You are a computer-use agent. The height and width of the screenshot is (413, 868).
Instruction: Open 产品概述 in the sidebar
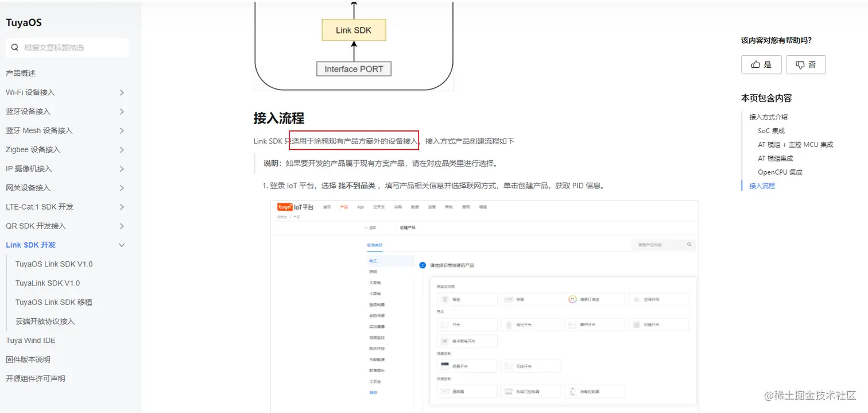pyautogui.click(x=21, y=73)
